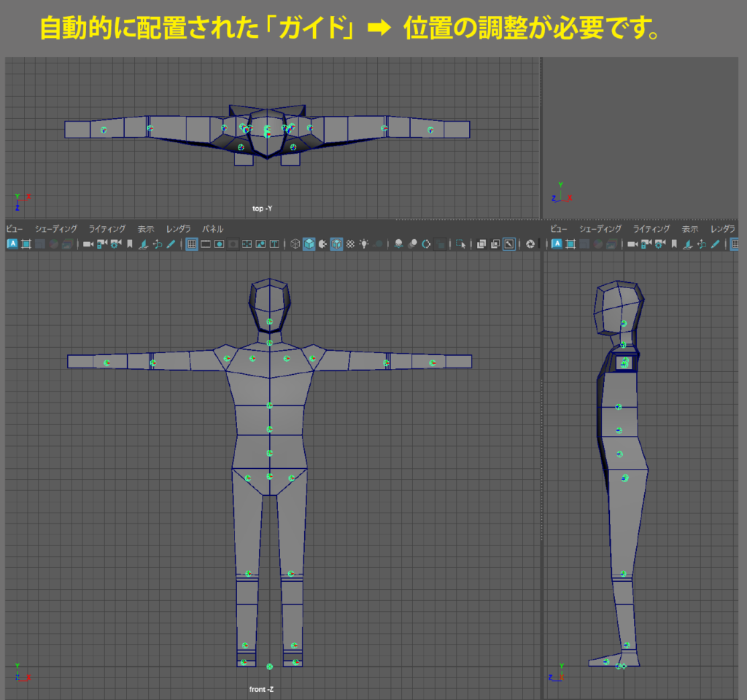Toggle Film Gate in front view toolbar
This screenshot has width=747, height=700.
[206, 244]
